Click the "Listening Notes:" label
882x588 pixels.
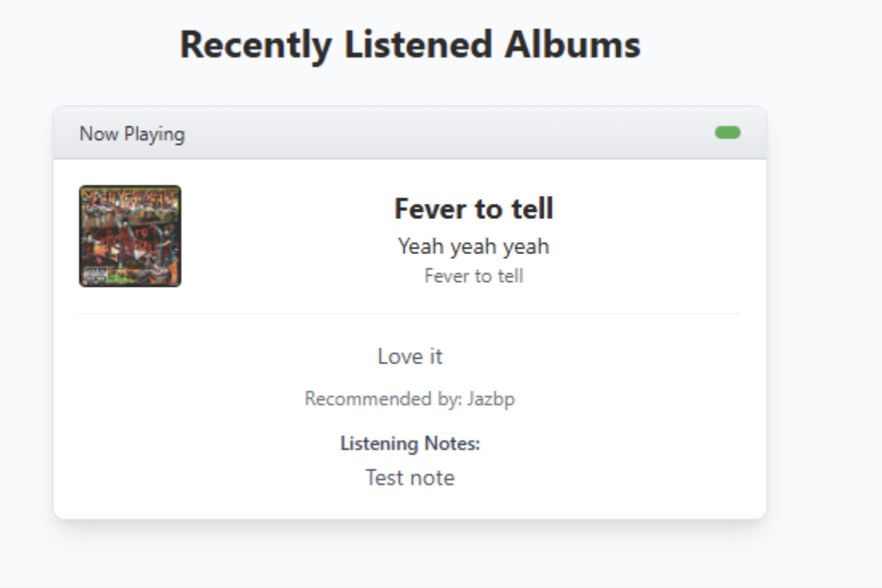point(410,443)
